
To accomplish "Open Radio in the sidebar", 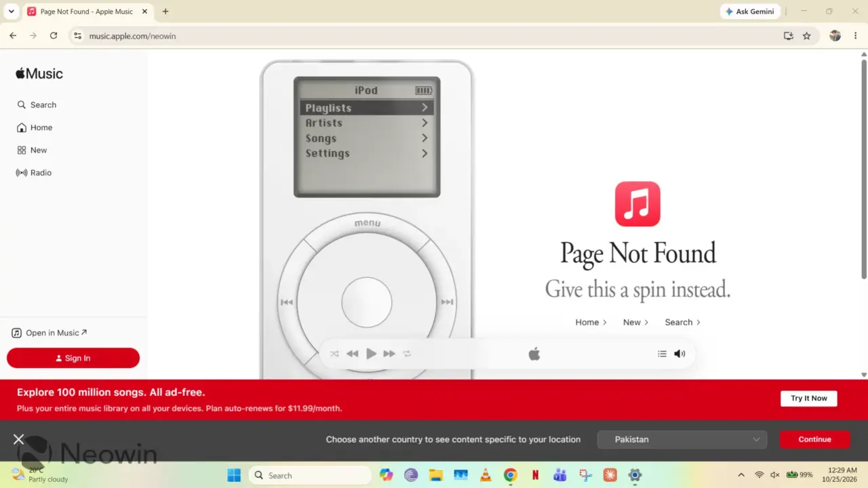I will [x=34, y=173].
